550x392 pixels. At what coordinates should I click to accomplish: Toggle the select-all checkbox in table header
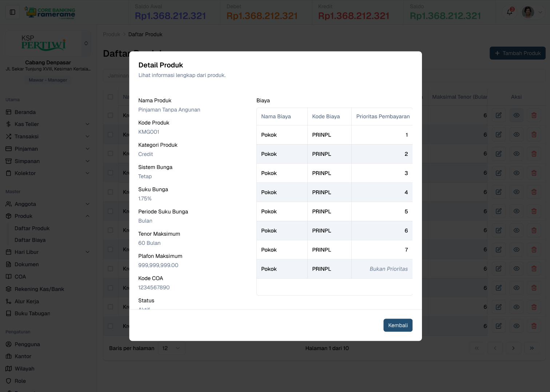[111, 97]
